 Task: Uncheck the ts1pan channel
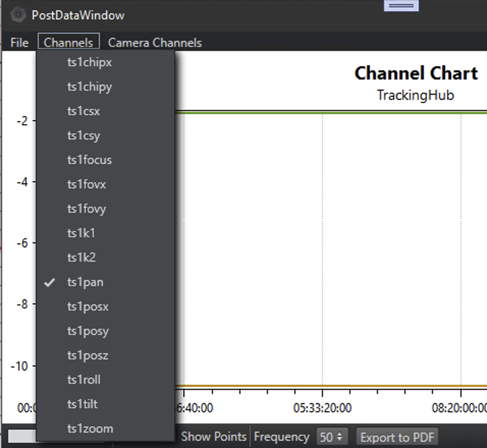pos(85,282)
